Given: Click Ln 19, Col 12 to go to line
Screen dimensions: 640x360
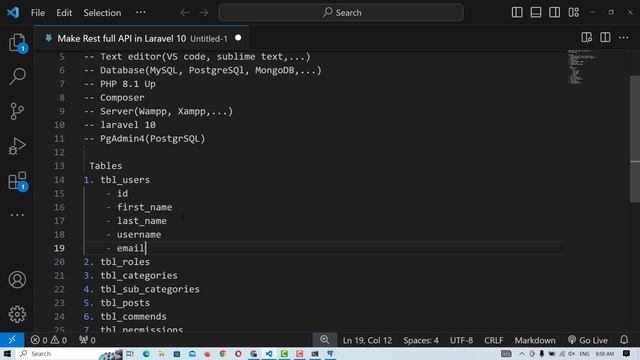Looking at the screenshot, I should [367, 340].
